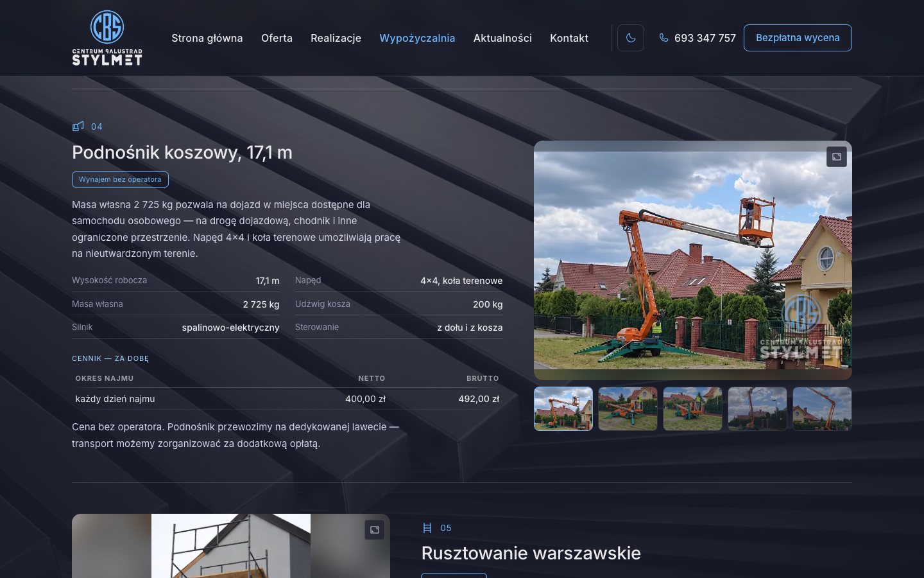Click the Wynajem bez operatora badge
Viewport: 924px width, 578px height.
click(x=120, y=179)
